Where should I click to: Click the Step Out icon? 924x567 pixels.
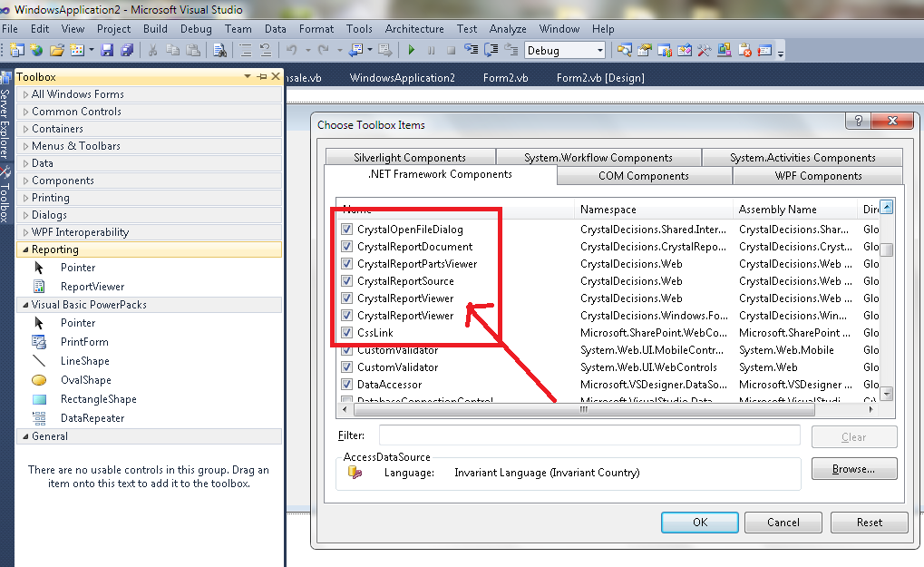point(511,51)
